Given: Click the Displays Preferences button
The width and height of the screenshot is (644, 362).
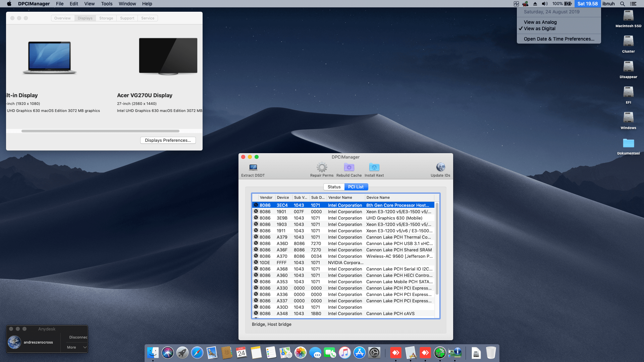Looking at the screenshot, I should click(168, 140).
